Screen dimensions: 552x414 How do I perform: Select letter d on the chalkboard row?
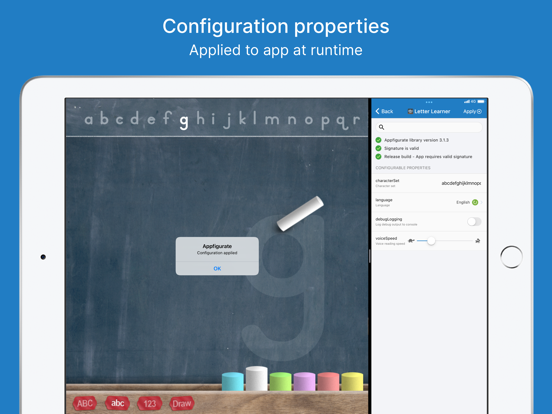click(134, 119)
